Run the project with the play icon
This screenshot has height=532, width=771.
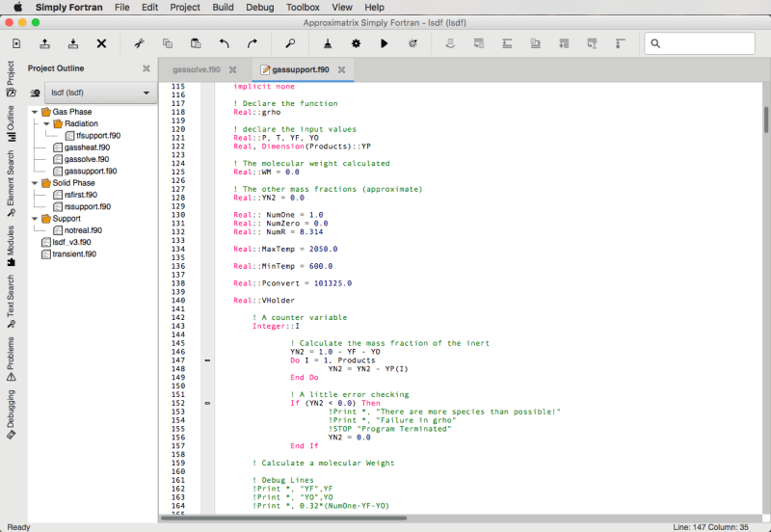384,43
